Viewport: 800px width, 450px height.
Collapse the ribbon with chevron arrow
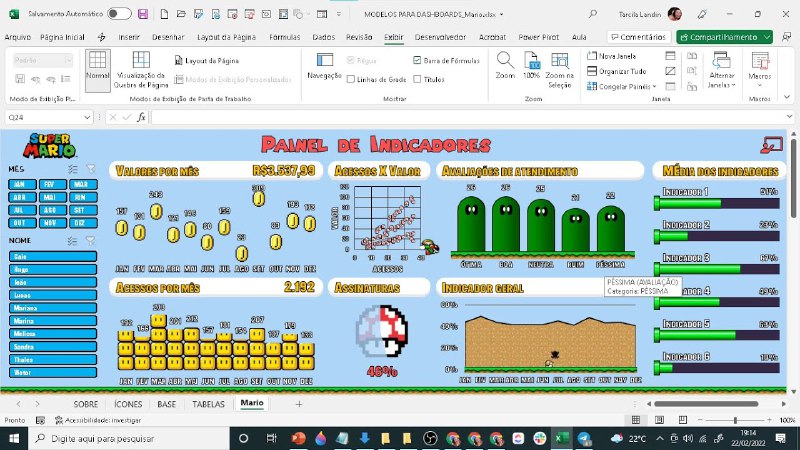787,97
